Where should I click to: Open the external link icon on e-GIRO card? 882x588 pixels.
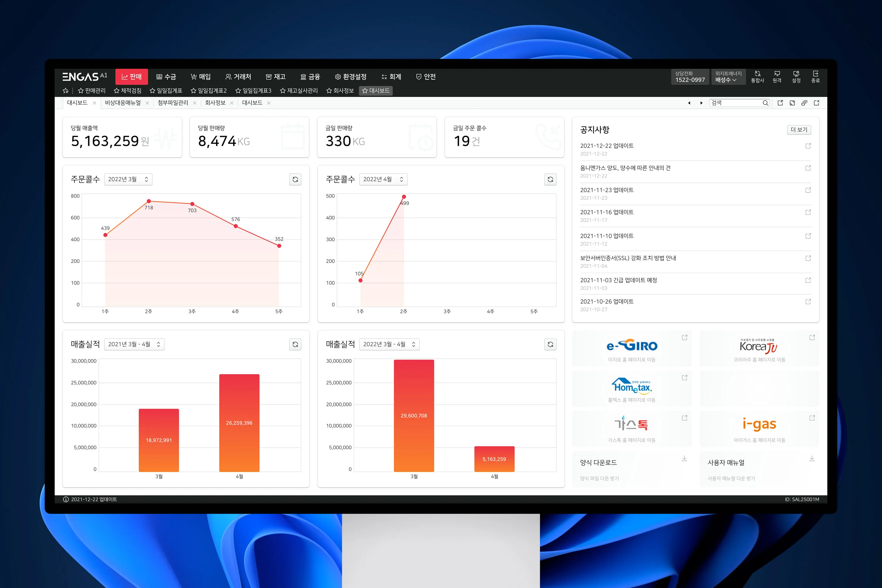point(684,338)
